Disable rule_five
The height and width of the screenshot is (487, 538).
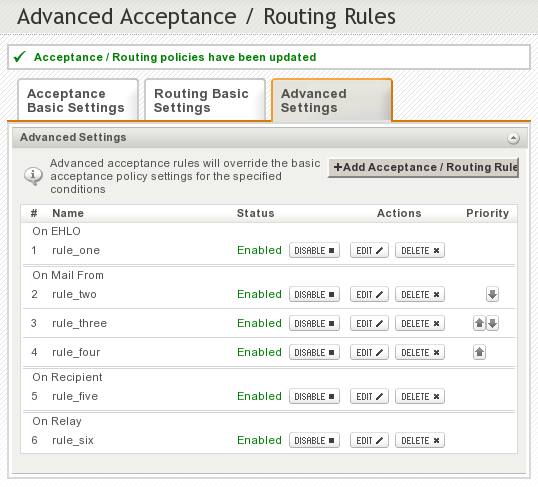click(314, 396)
